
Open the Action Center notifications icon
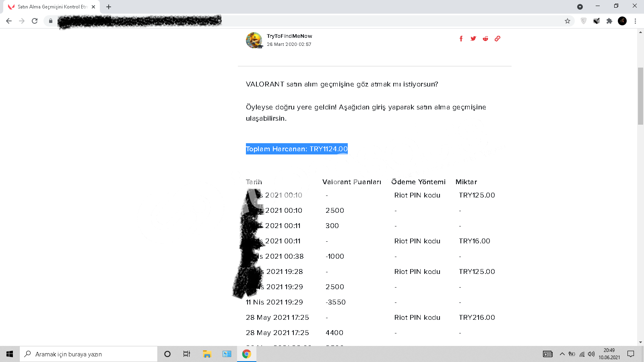[631, 354]
